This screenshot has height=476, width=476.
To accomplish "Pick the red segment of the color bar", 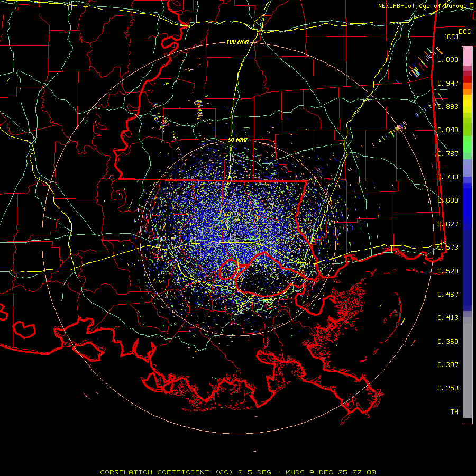I will (x=467, y=79).
